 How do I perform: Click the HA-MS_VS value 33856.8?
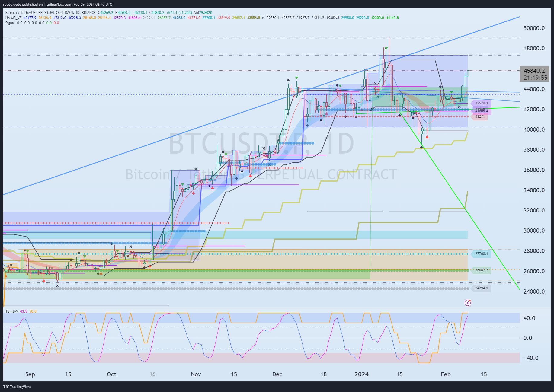[x=254, y=18]
